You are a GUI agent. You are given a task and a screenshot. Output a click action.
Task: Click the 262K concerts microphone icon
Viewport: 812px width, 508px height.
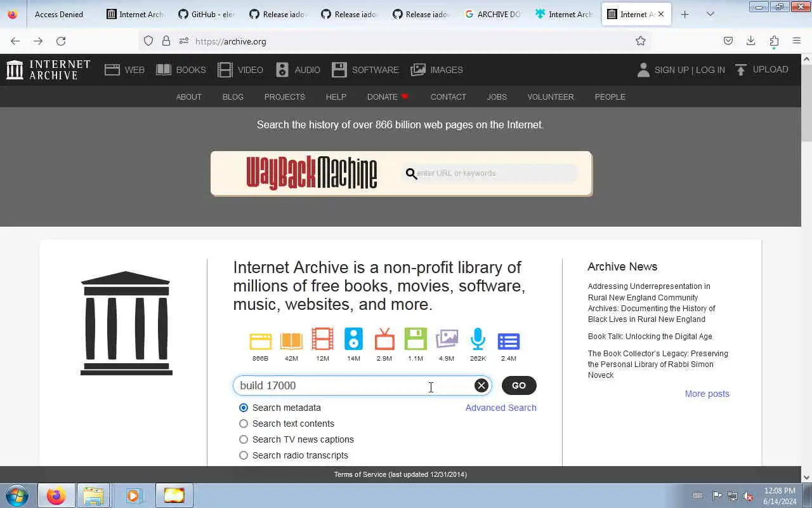point(478,339)
